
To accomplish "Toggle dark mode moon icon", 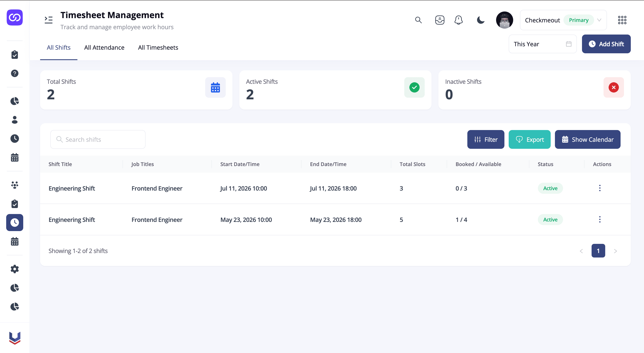I will (x=481, y=20).
